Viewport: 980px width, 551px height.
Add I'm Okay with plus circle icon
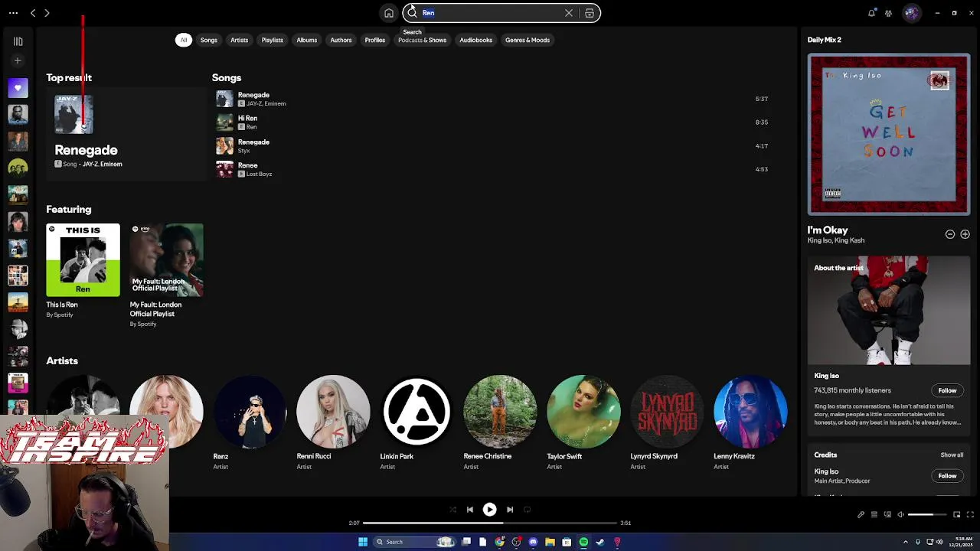[x=965, y=234]
